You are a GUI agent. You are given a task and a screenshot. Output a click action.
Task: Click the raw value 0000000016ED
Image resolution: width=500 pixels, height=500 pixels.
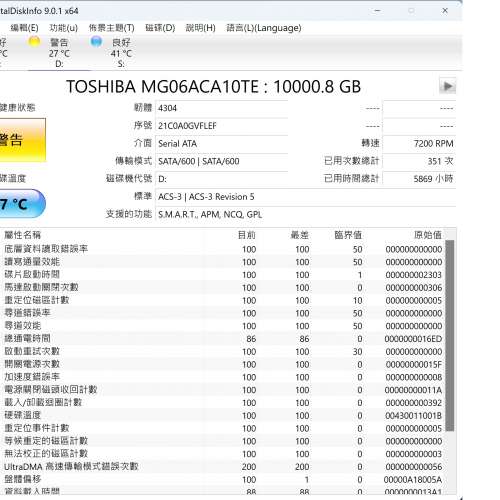(413, 339)
